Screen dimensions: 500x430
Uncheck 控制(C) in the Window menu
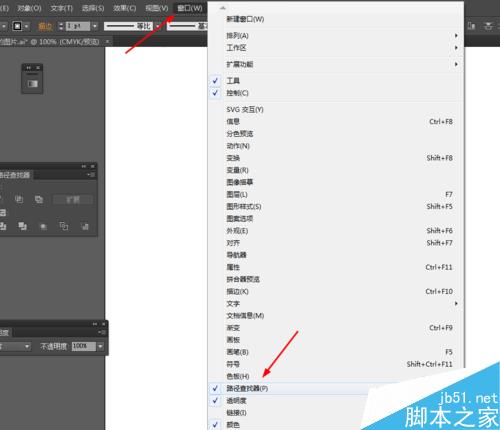tap(336, 93)
